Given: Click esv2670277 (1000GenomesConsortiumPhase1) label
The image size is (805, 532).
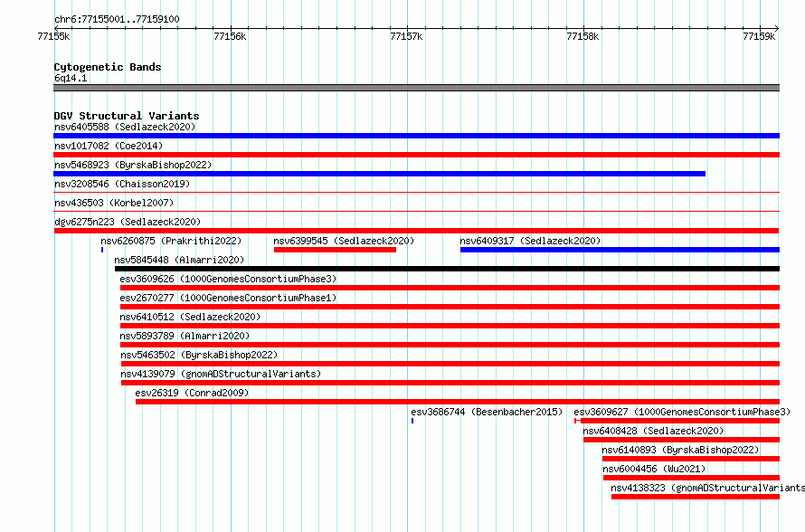Looking at the screenshot, I should tap(228, 298).
